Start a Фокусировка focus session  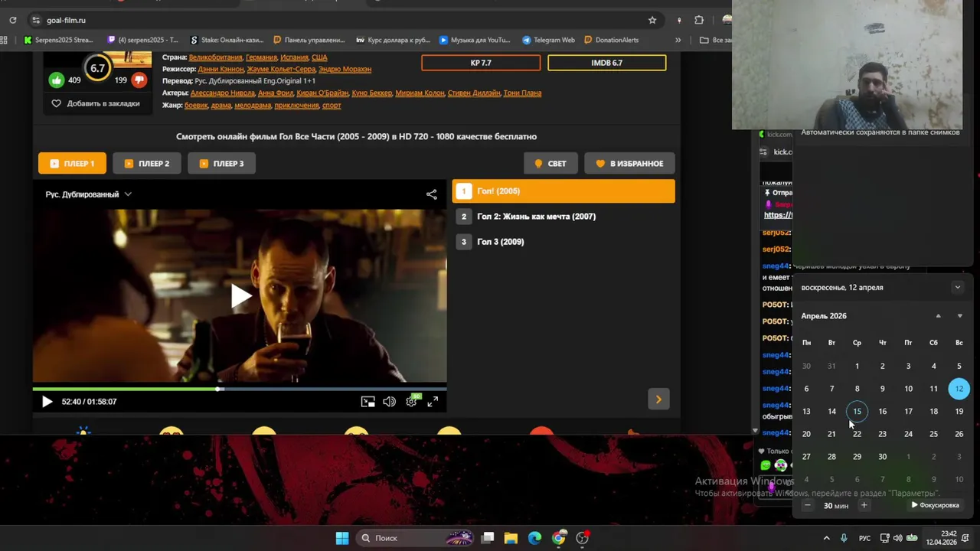[935, 505]
